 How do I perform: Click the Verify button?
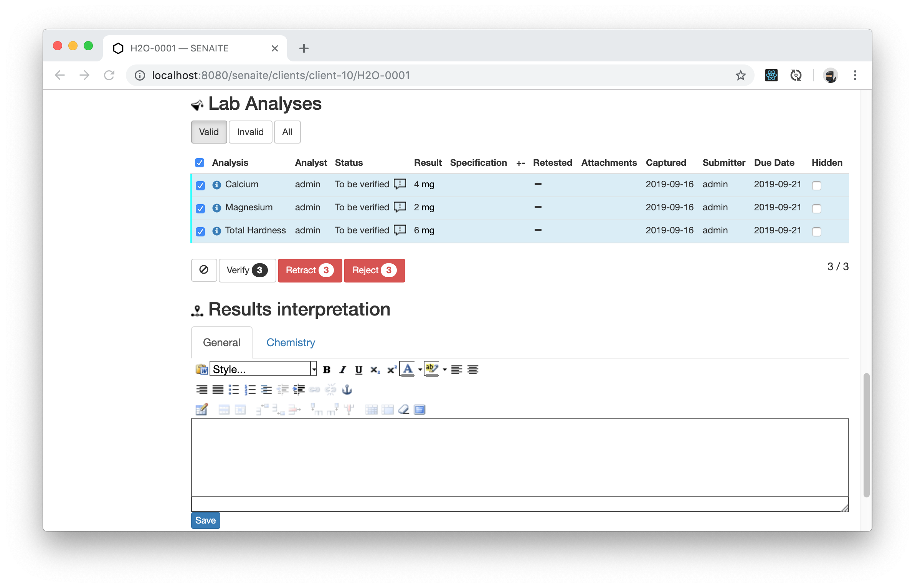click(247, 270)
